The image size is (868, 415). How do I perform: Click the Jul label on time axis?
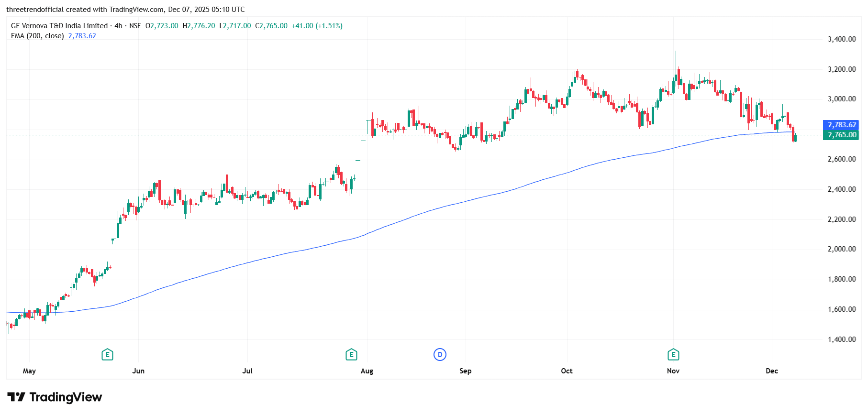[247, 371]
